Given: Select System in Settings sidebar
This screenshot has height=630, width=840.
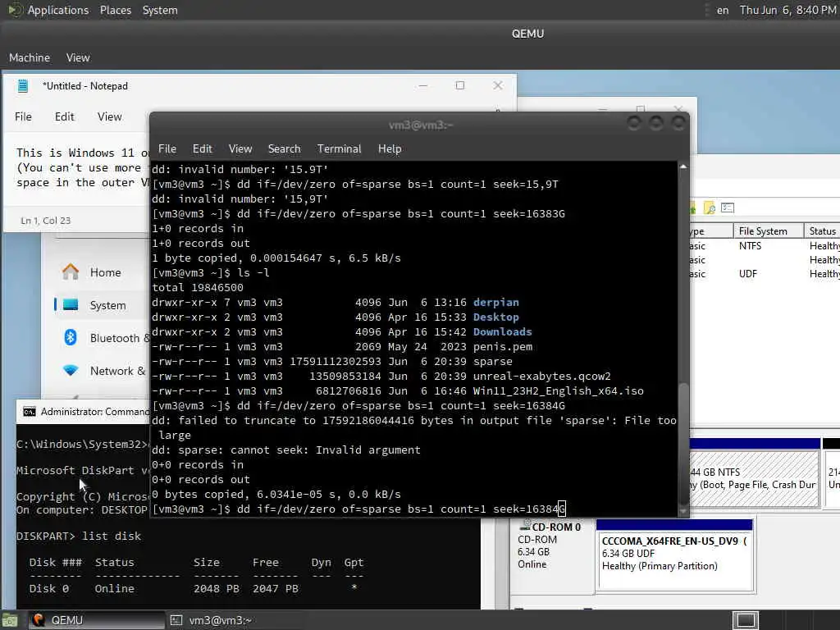Looking at the screenshot, I should tap(107, 305).
